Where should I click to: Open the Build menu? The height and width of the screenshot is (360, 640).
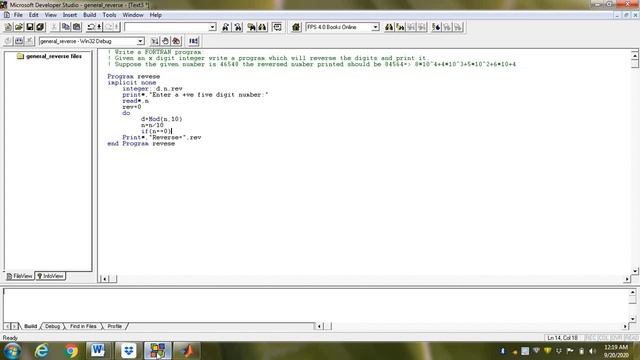(89, 15)
